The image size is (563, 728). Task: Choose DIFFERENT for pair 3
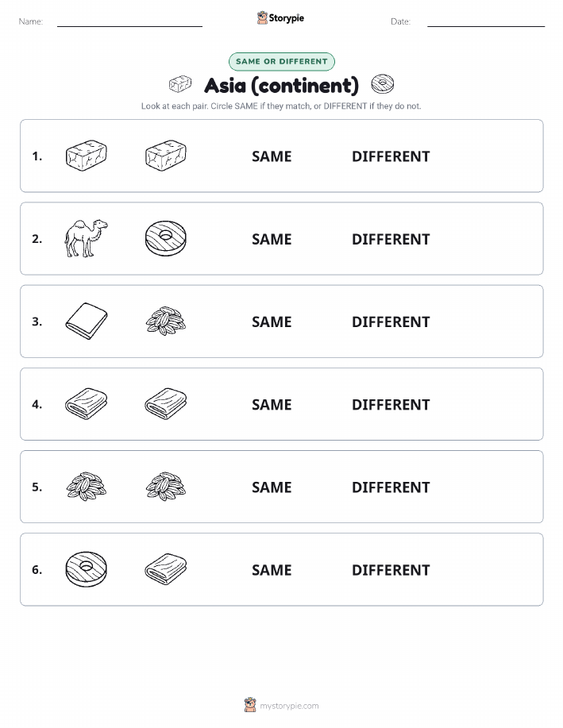point(391,322)
